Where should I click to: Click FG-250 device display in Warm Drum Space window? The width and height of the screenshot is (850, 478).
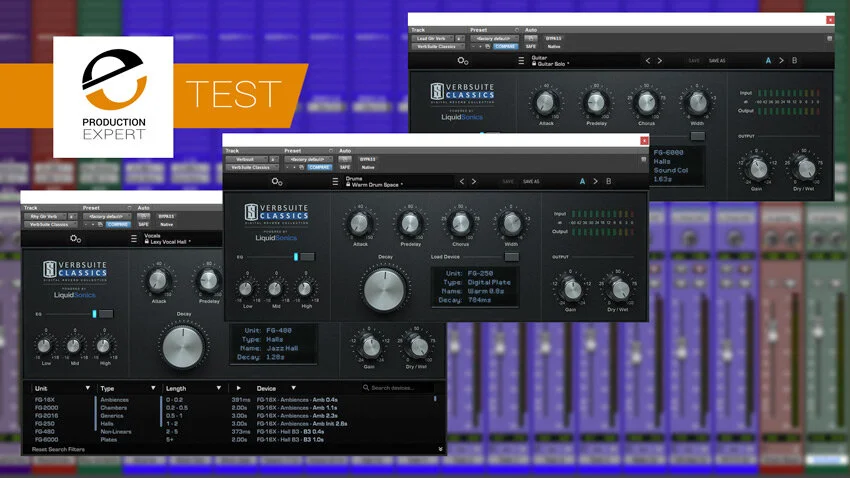point(475,287)
